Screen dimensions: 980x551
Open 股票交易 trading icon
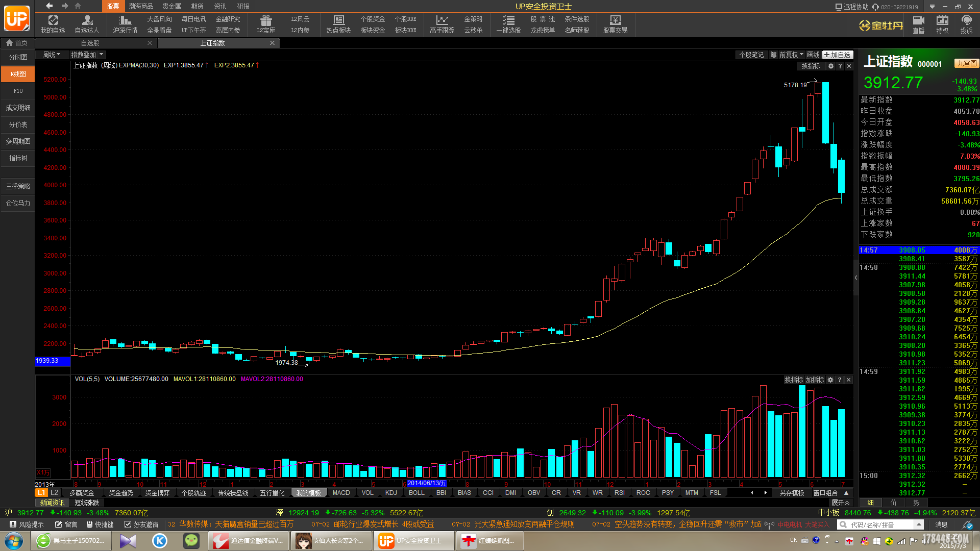(x=615, y=24)
